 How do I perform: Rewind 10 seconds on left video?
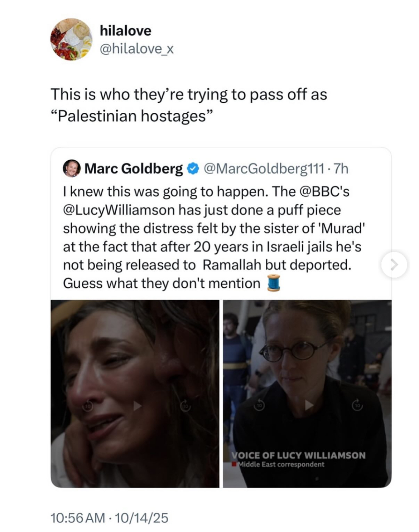(x=88, y=406)
